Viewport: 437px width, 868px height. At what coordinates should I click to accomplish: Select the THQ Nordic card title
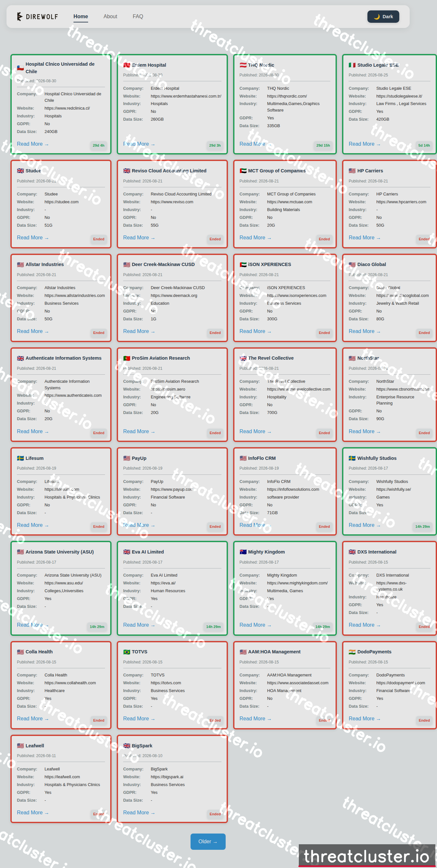click(261, 65)
